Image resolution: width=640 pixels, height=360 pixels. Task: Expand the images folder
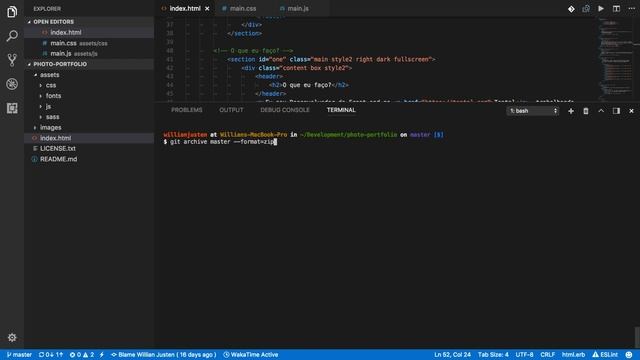click(x=50, y=128)
